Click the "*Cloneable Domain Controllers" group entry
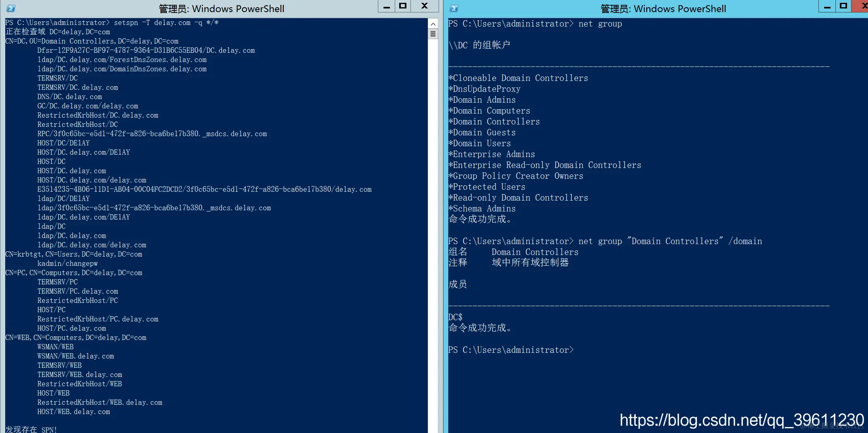 pos(518,78)
